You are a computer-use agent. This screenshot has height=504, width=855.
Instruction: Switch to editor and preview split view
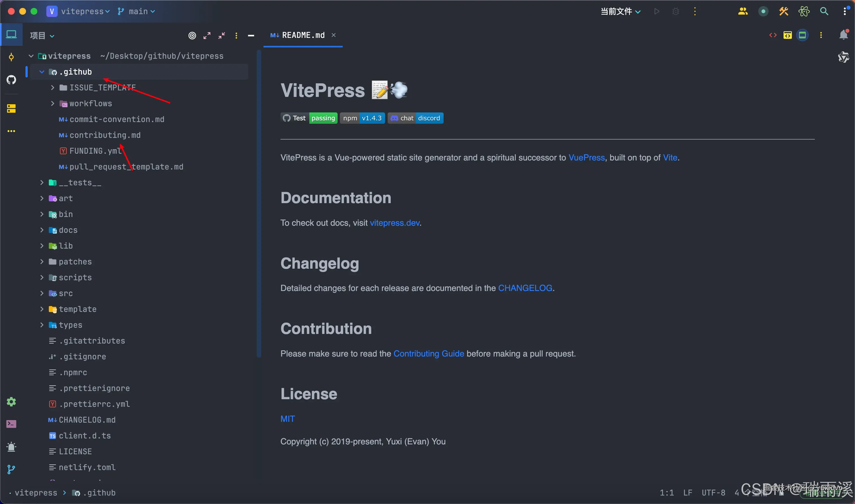tap(787, 35)
